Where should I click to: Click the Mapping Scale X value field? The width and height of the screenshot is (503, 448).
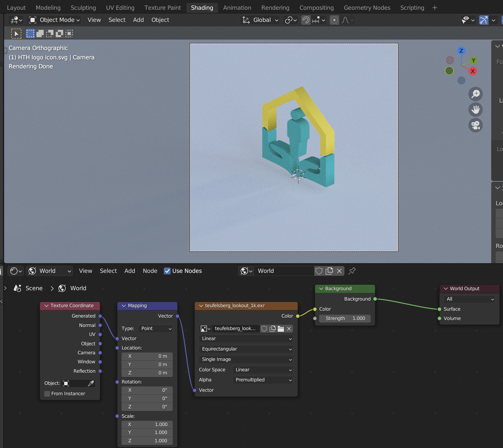[147, 424]
